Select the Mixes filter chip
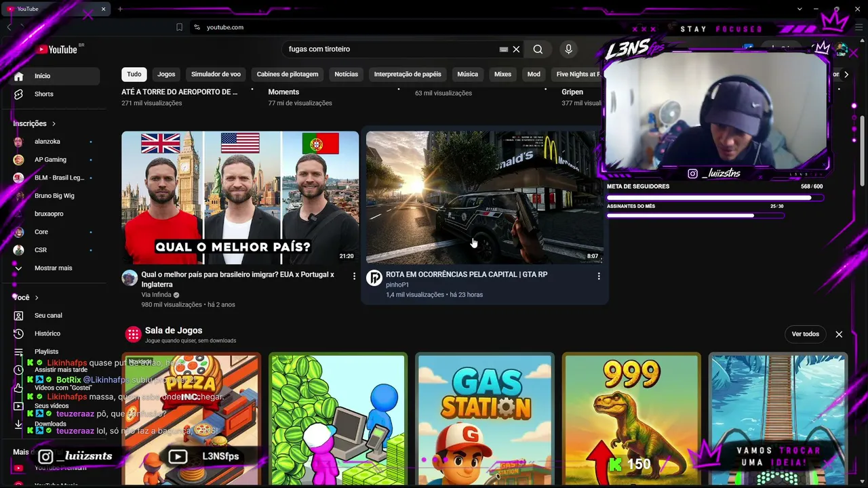 pyautogui.click(x=502, y=75)
